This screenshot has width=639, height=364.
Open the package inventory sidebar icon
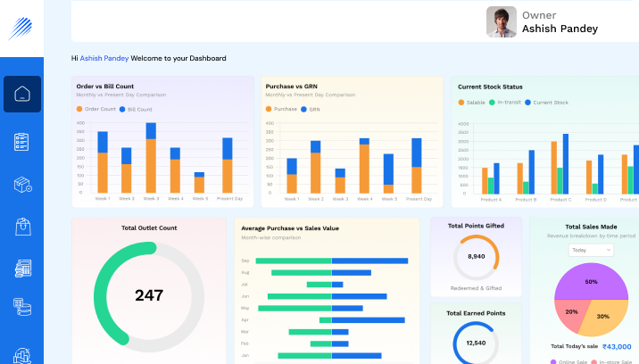(23, 185)
